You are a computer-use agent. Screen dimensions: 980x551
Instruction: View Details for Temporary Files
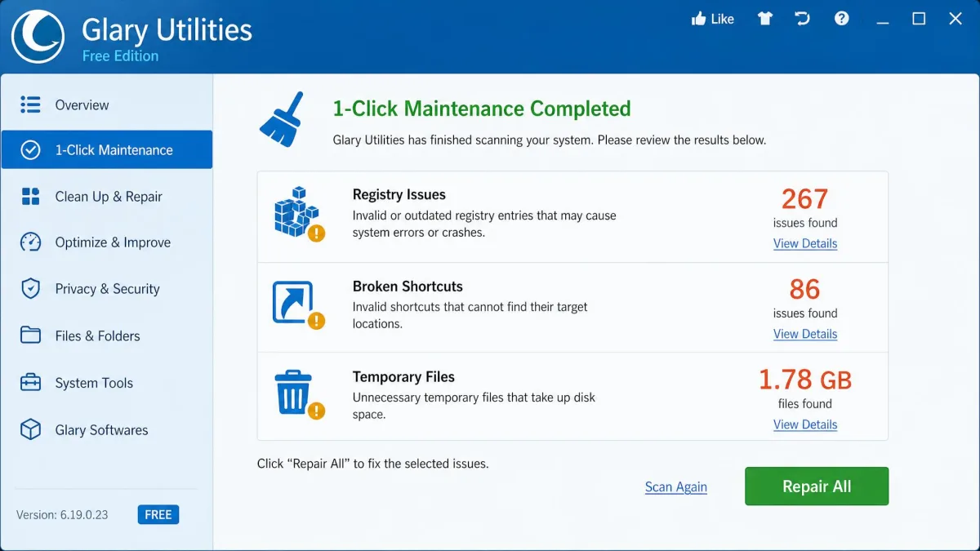click(x=805, y=424)
